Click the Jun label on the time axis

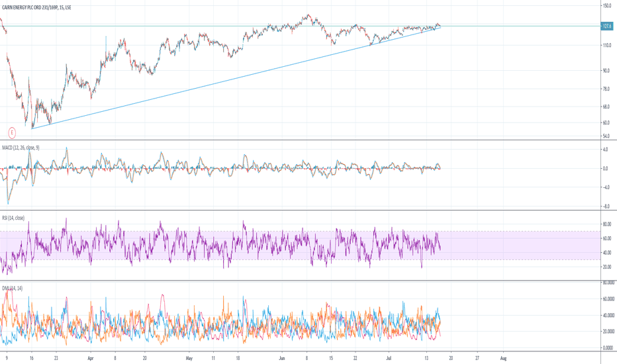[282, 359]
